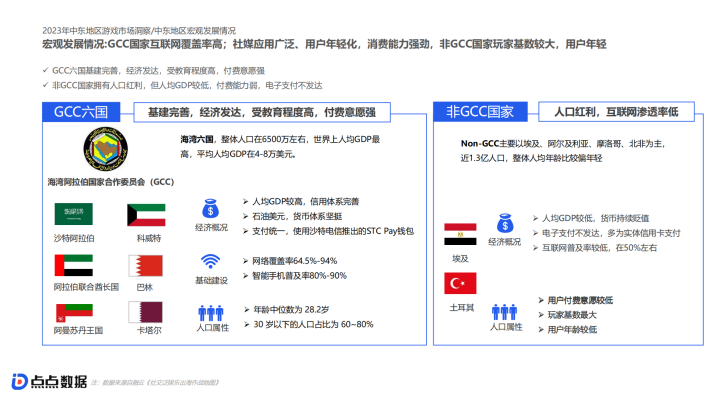This screenshot has height=399, width=710.
Task: Select the Kuwait flag
Action: pyautogui.click(x=146, y=215)
